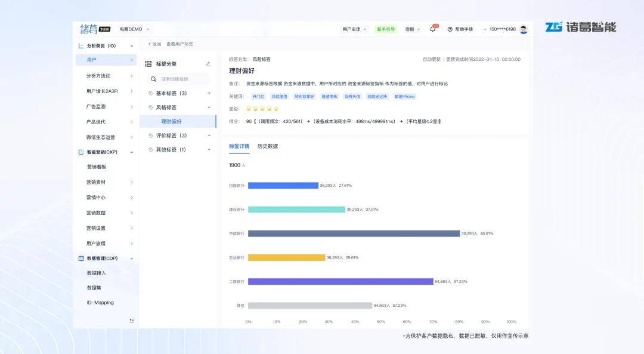
Task: Click the search magnifier icon
Action: 153,79
